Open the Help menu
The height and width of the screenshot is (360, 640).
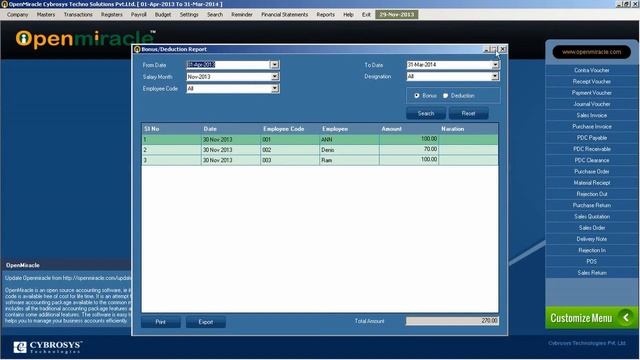coord(348,14)
